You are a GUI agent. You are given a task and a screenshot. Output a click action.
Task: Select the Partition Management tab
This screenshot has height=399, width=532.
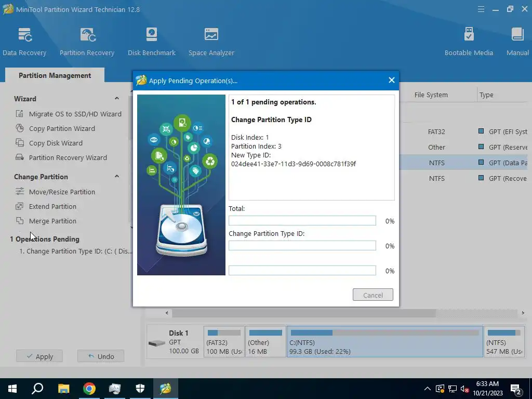[55, 75]
